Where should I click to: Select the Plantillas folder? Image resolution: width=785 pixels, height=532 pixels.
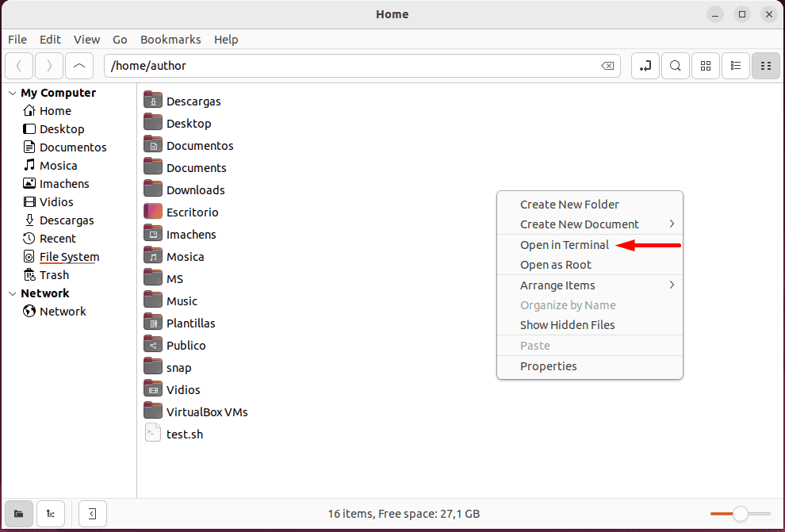point(179,323)
